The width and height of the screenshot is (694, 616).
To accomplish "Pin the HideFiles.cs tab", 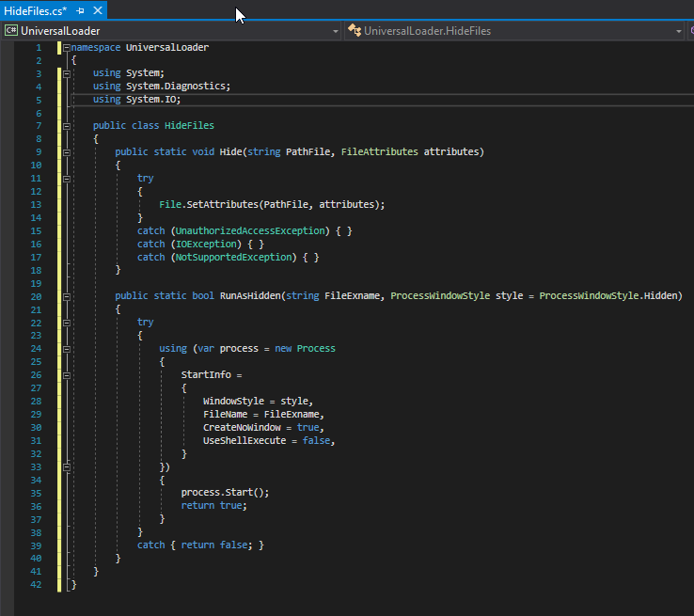I will pyautogui.click(x=81, y=9).
